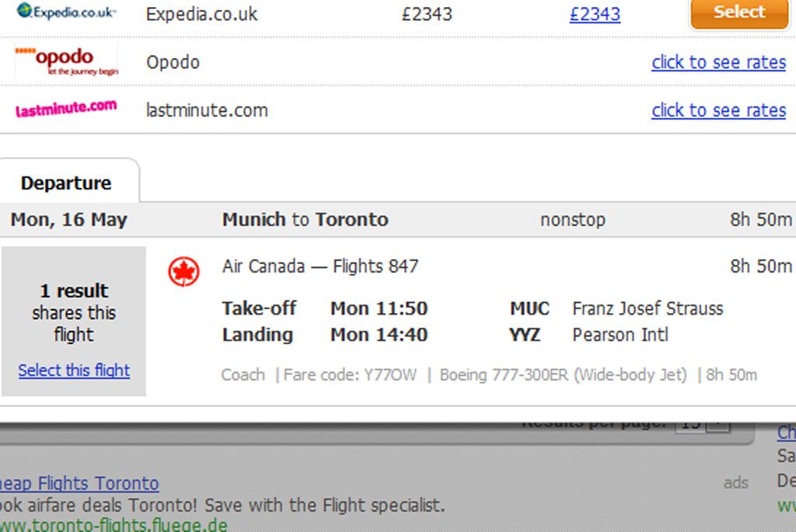Viewport: 796px width, 532px height.
Task: Click the non-linked £2343 Expedia price
Action: [427, 14]
